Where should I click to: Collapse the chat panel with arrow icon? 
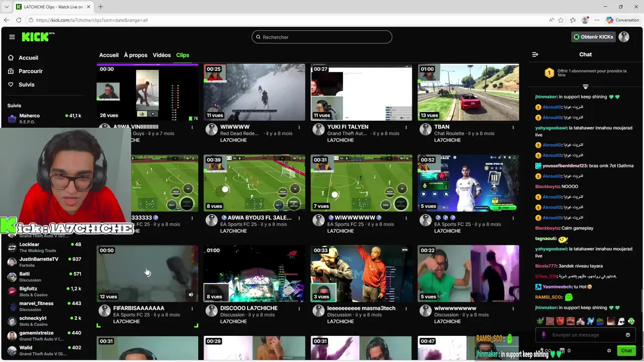point(535,54)
